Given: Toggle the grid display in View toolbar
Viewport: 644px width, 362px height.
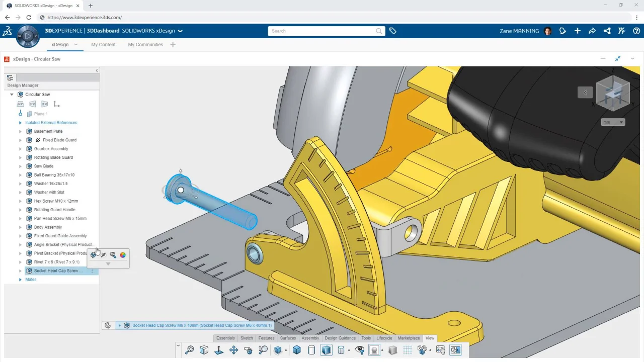Looking at the screenshot, I should pyautogui.click(x=408, y=350).
